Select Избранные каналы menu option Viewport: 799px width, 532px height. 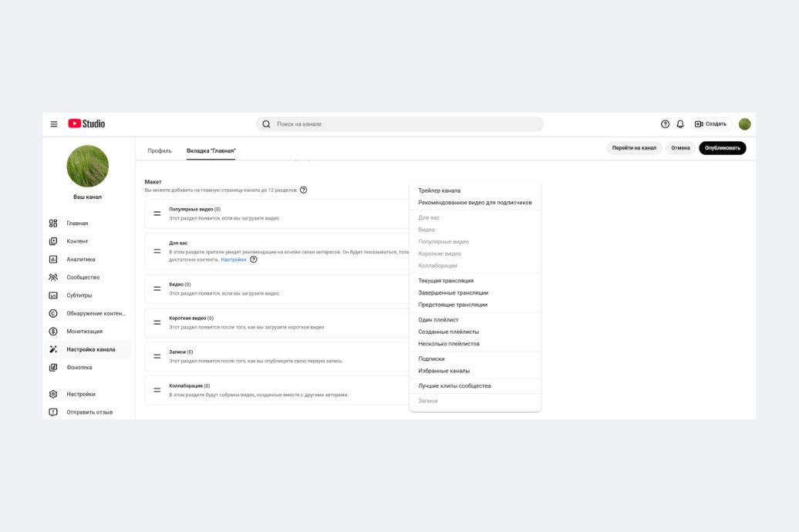click(x=443, y=371)
